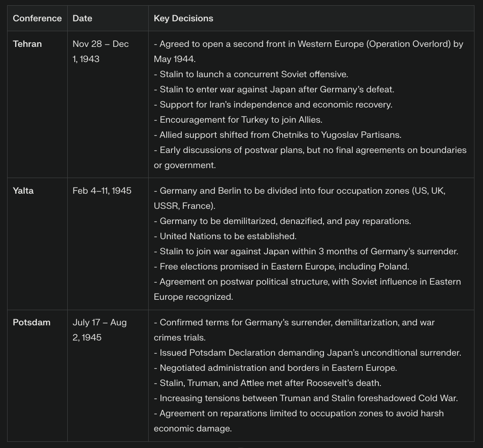Click the Stalin, Truman, and Attlee line

click(x=268, y=383)
